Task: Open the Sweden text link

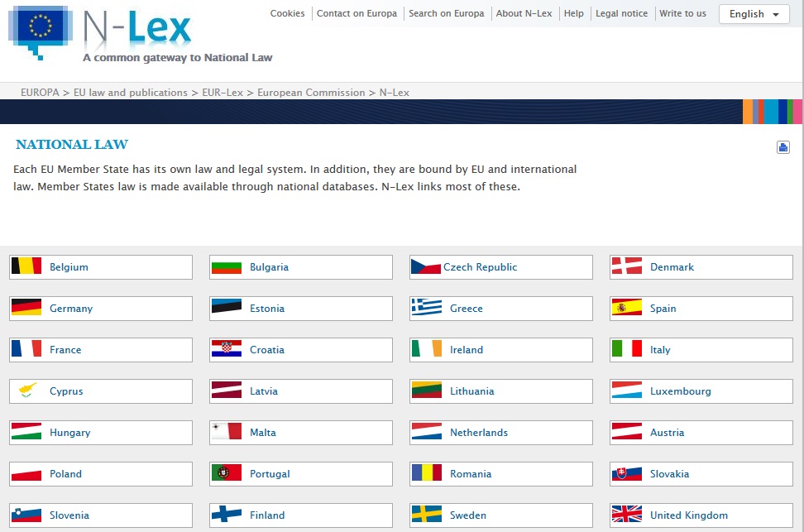Action: (468, 515)
